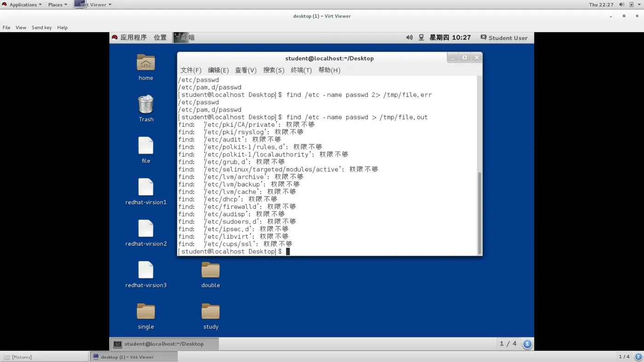Expand the Virt Viewer application menu
The width and height of the screenshot is (644, 362).
click(93, 5)
